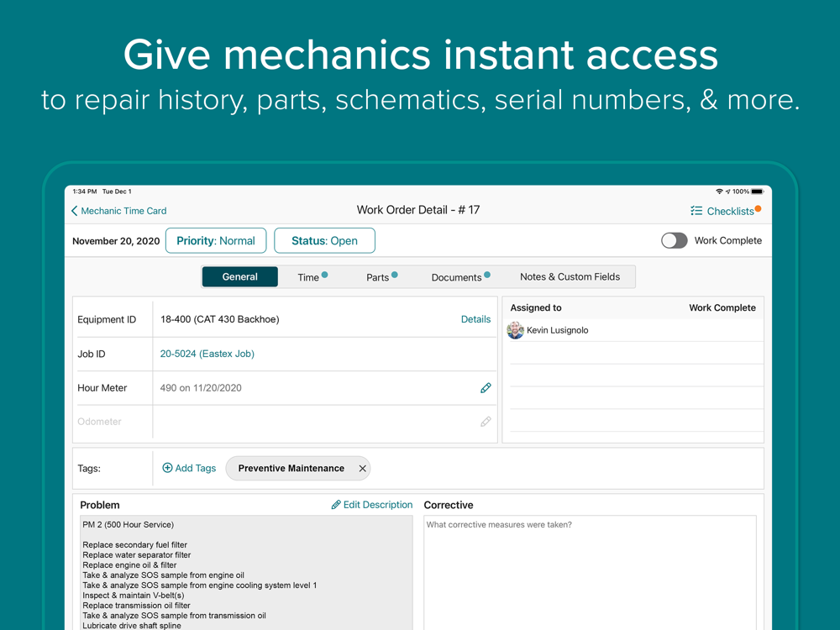Open the Priority: Normal selector
Viewport: 840px width, 630px height.
click(216, 240)
